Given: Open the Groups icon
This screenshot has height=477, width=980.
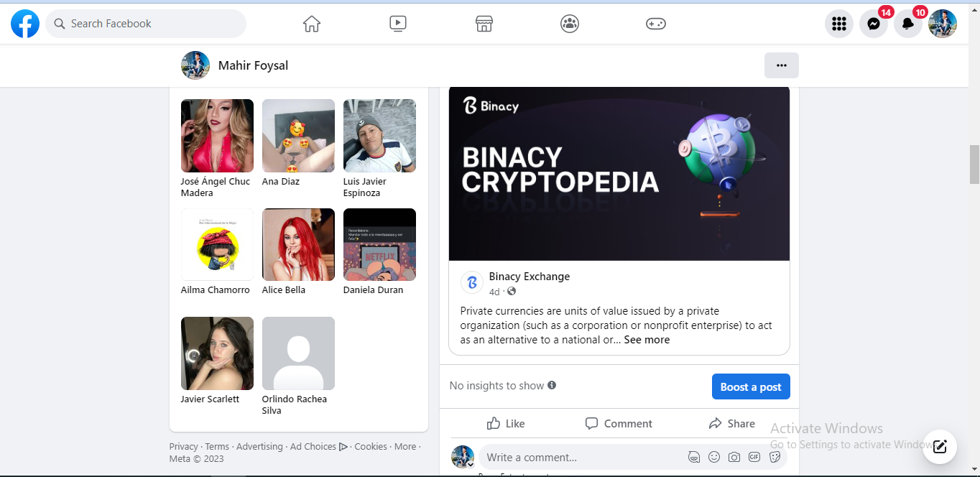Looking at the screenshot, I should coord(570,24).
